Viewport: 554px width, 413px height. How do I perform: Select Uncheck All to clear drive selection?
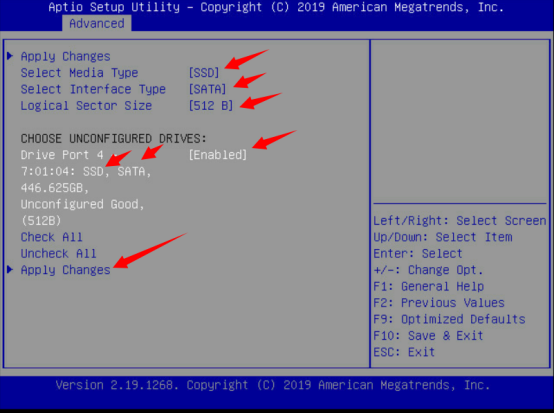(58, 253)
